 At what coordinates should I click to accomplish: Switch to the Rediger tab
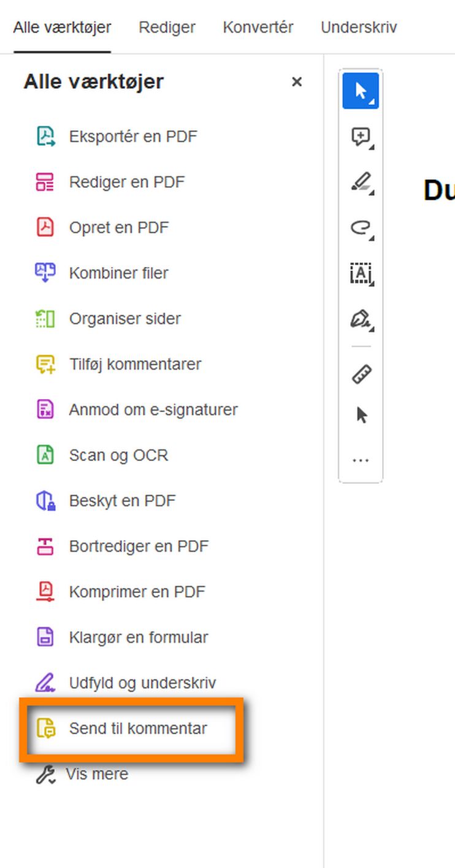pyautogui.click(x=166, y=27)
